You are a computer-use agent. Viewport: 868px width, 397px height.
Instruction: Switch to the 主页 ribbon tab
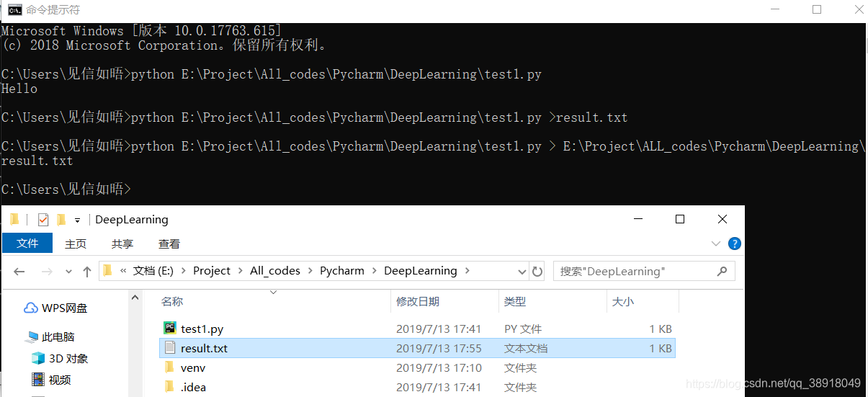click(x=76, y=244)
